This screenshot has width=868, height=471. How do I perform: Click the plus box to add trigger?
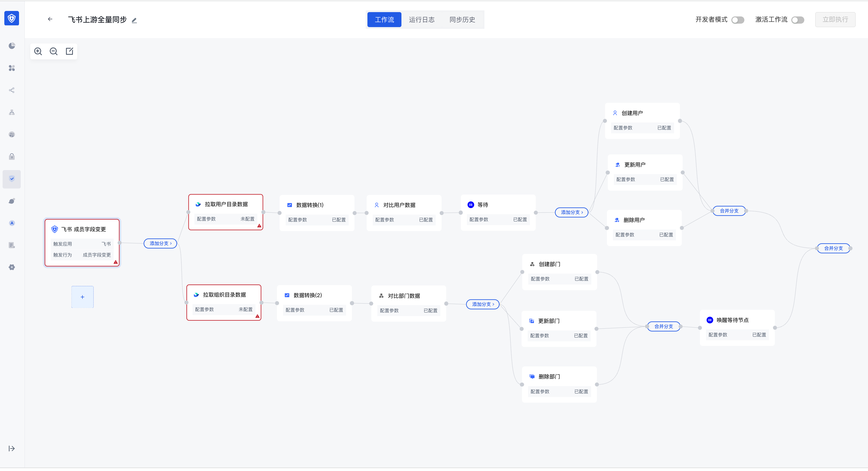pos(82,297)
